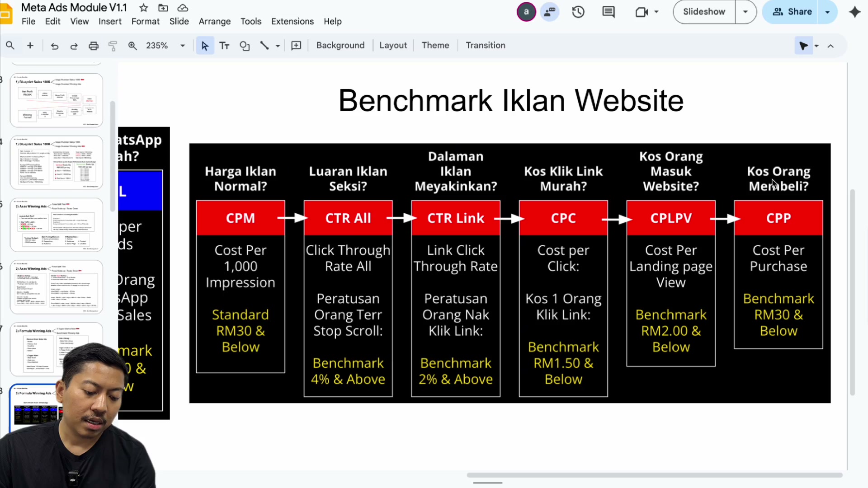Screen dimensions: 868x488
Task: Add a comment from toolbar
Action: pyautogui.click(x=296, y=46)
